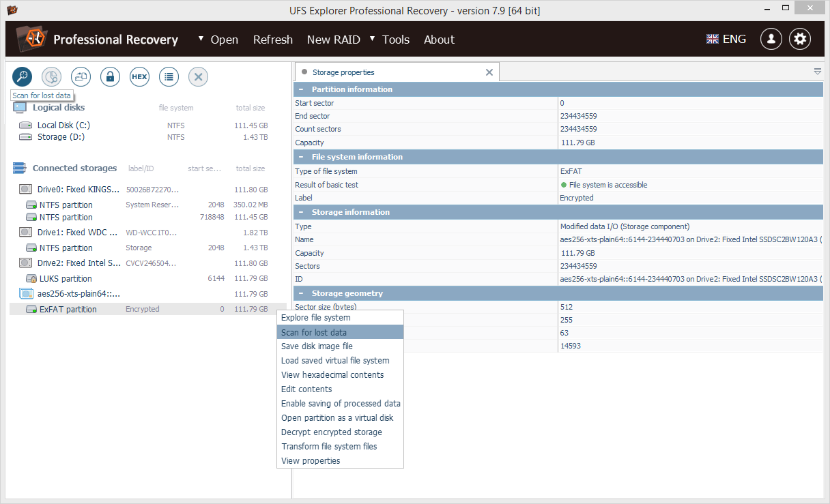Click the open disk image toolbar icon
This screenshot has width=830, height=504.
(81, 76)
